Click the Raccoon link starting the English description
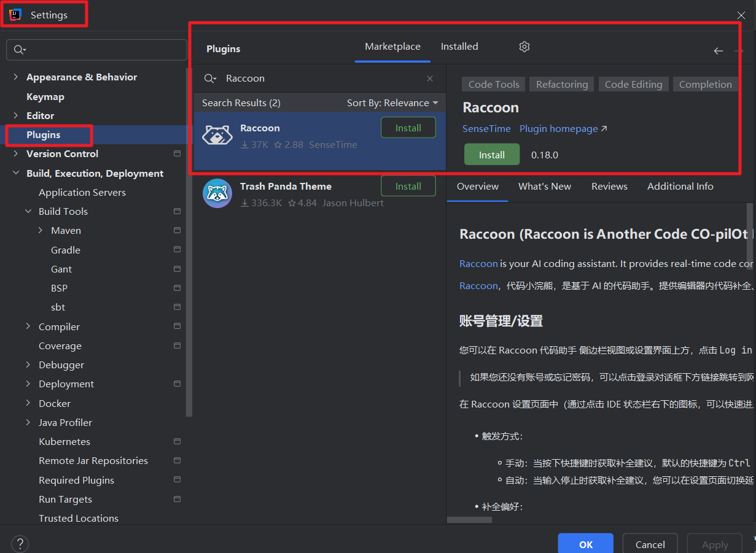The image size is (756, 553). [x=478, y=263]
